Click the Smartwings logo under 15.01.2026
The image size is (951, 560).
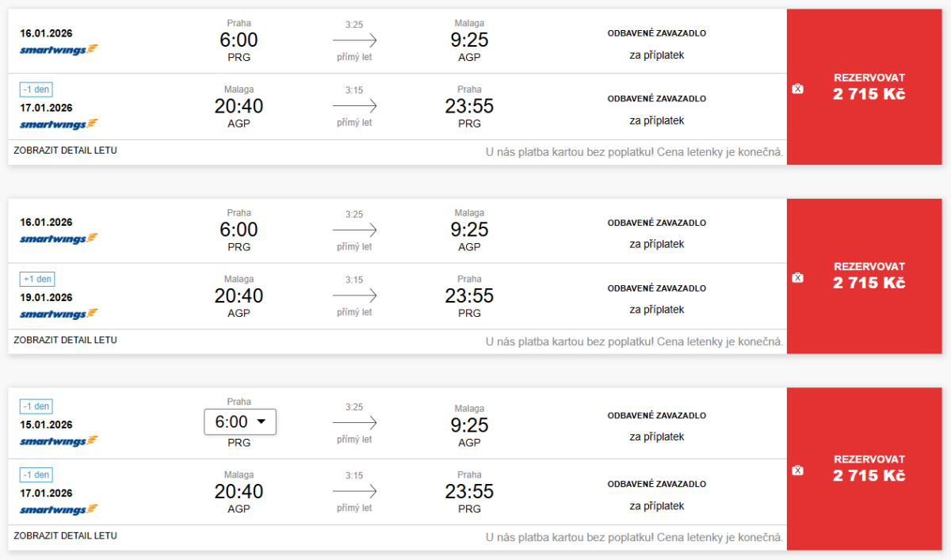tap(59, 441)
